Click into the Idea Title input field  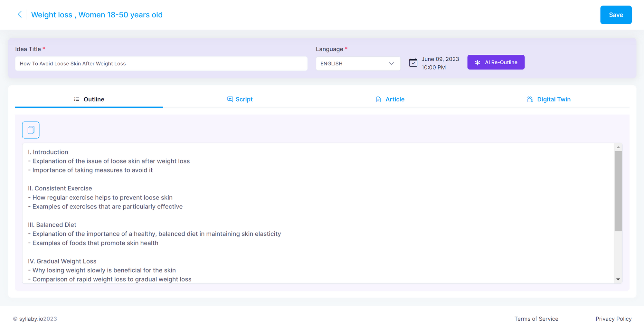[x=161, y=64]
